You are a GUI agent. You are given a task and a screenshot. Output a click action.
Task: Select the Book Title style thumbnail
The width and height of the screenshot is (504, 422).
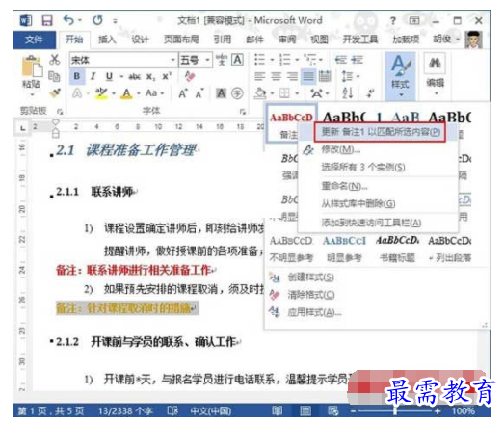click(x=398, y=249)
